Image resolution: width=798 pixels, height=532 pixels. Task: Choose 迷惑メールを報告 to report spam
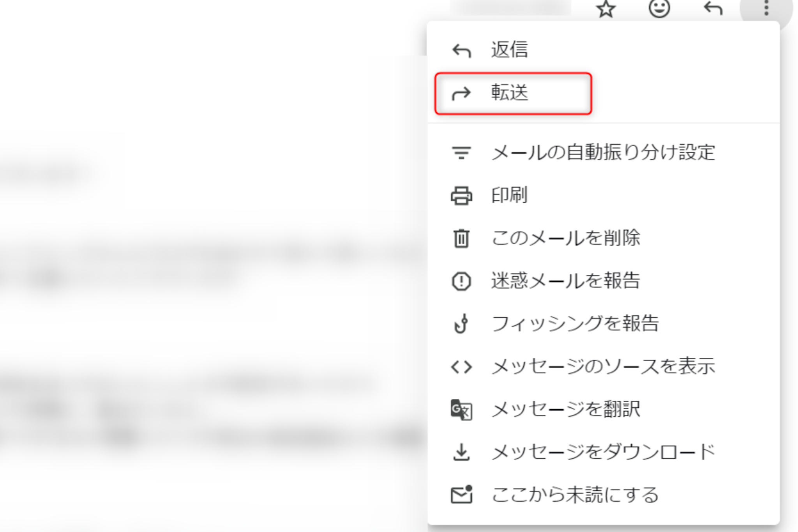click(565, 281)
